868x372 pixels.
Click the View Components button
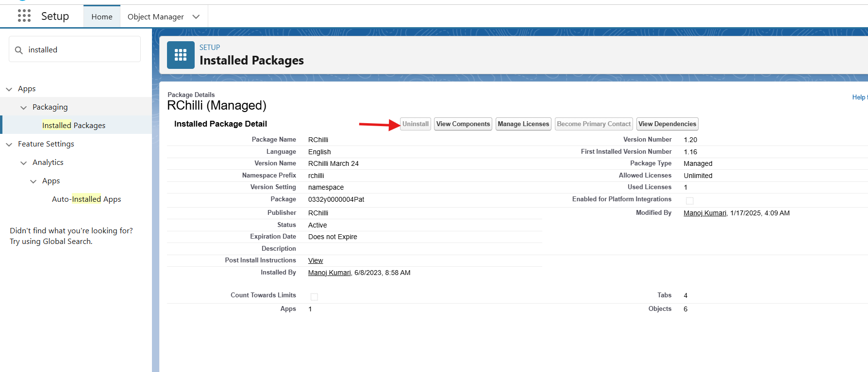(x=463, y=124)
